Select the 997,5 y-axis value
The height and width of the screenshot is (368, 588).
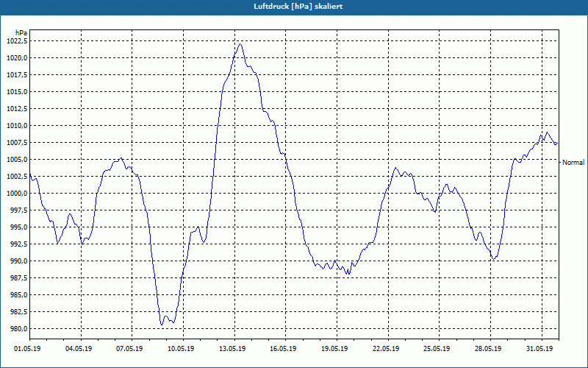click(18, 210)
